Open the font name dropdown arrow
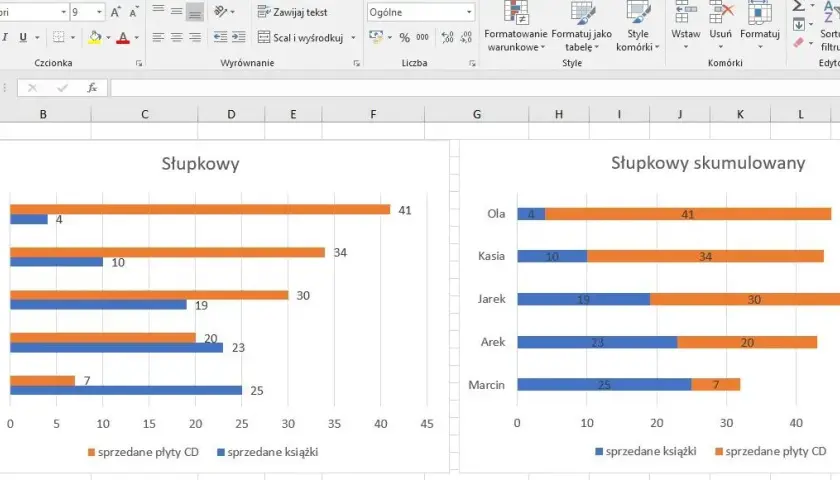Screen dimensions: 840x480 64,12
